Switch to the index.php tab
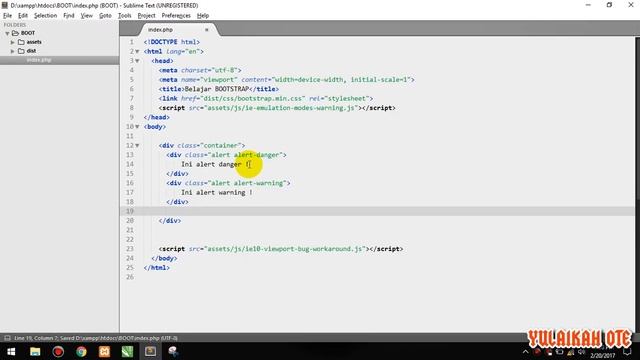The height and width of the screenshot is (360, 640). click(x=160, y=30)
